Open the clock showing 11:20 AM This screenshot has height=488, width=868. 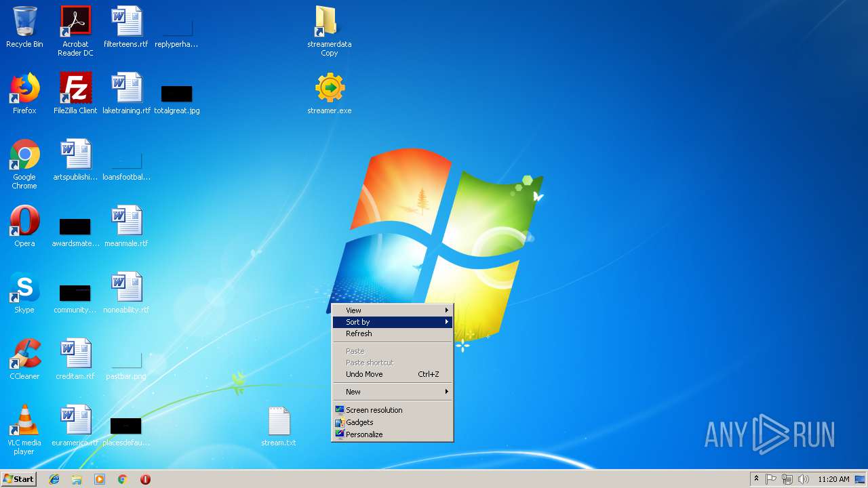click(x=833, y=479)
